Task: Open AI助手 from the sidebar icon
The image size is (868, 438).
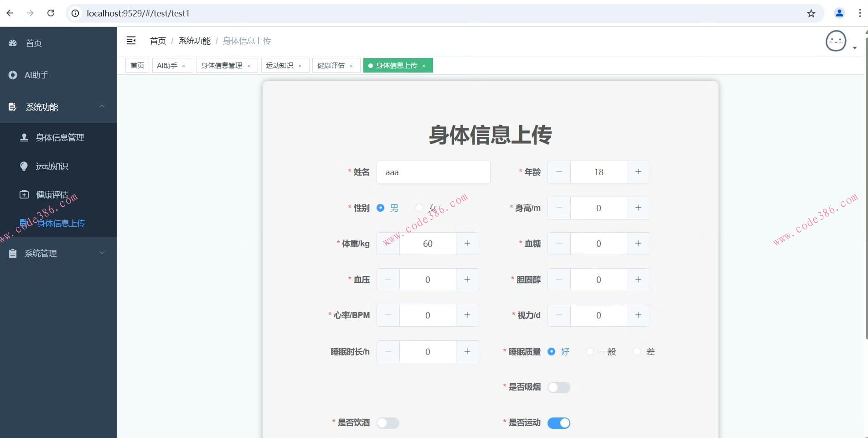Action: pyautogui.click(x=13, y=75)
